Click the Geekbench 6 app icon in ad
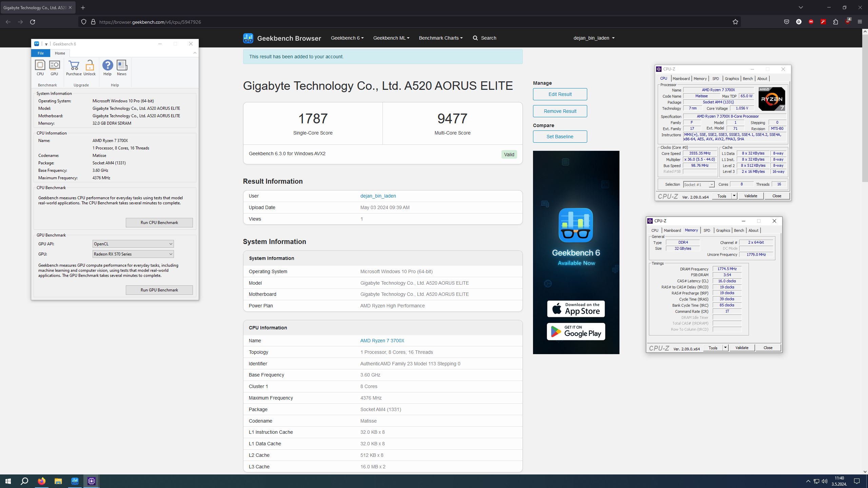This screenshot has width=868, height=488. [576, 225]
